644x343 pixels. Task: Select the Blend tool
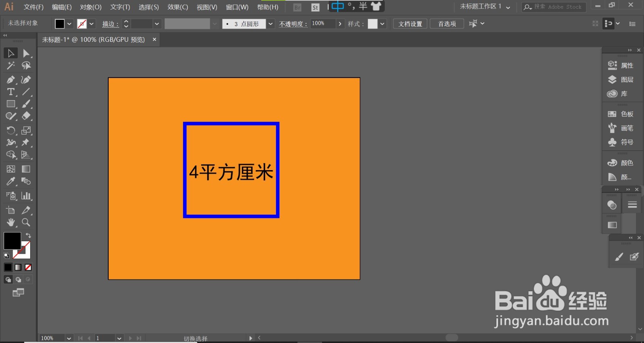(x=26, y=181)
